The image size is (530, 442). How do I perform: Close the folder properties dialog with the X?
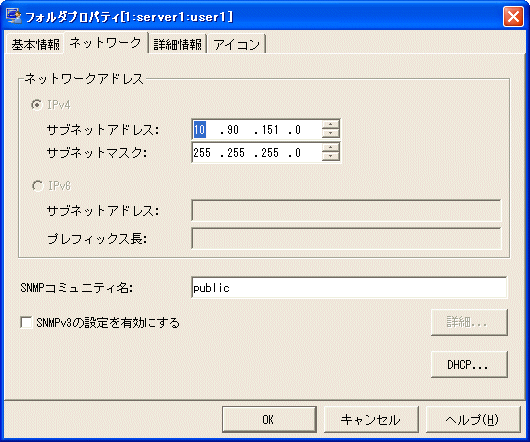coord(513,16)
